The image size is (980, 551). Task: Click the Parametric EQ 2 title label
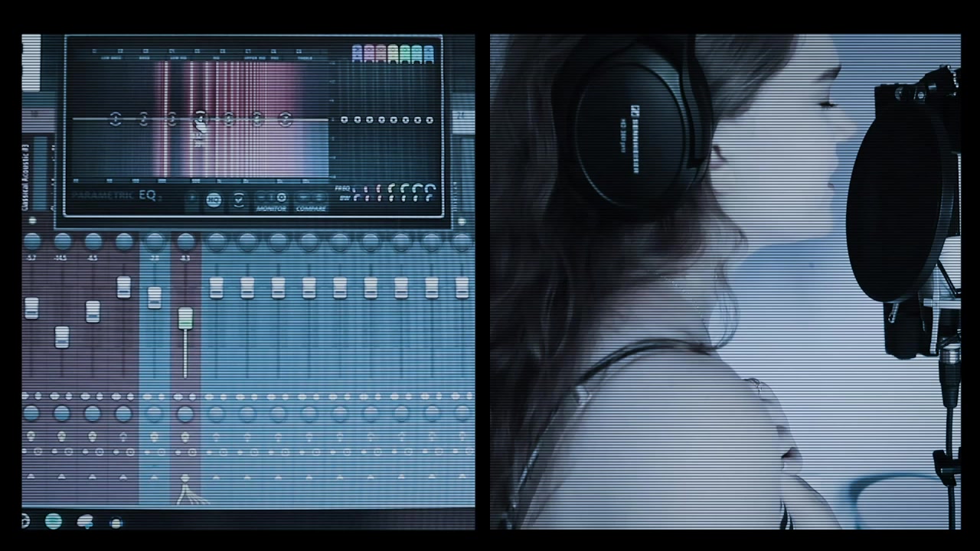click(x=115, y=196)
